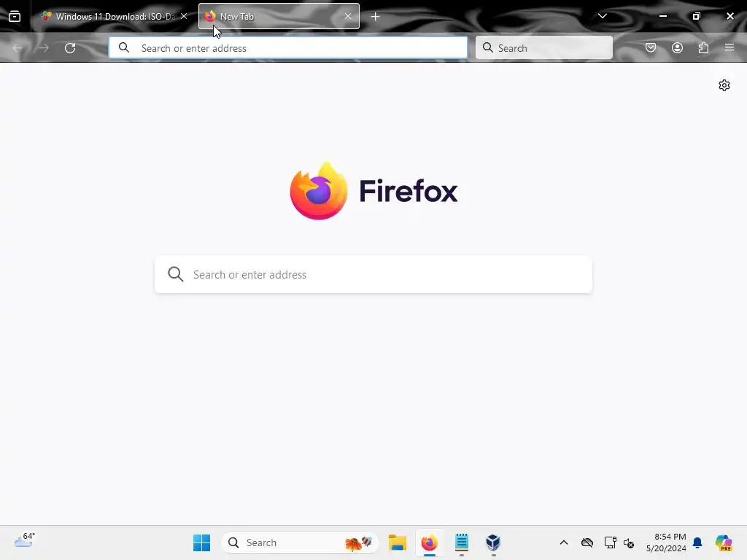Image resolution: width=747 pixels, height=560 pixels.
Task: Minimize the Firefox window
Action: tap(662, 16)
